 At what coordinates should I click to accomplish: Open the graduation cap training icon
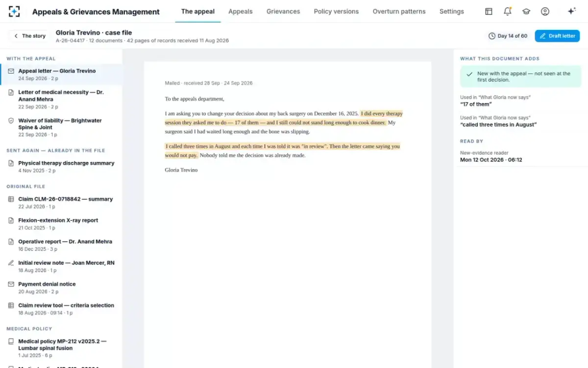click(526, 11)
